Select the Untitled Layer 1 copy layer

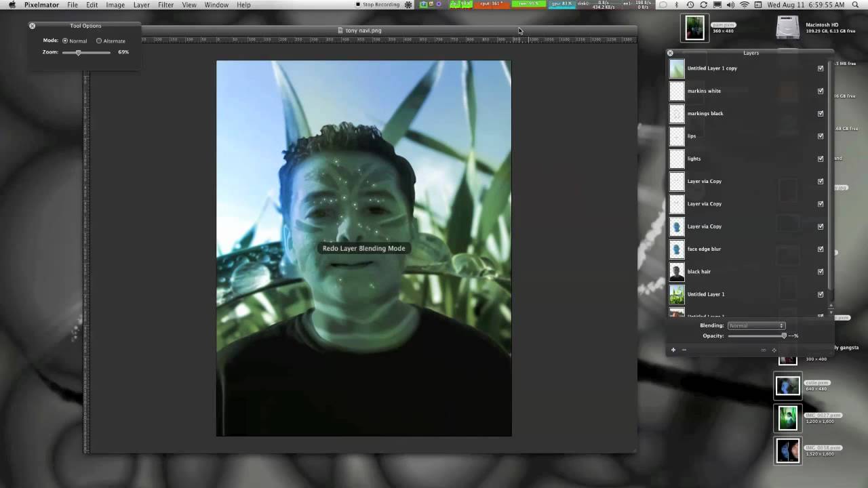pos(747,68)
